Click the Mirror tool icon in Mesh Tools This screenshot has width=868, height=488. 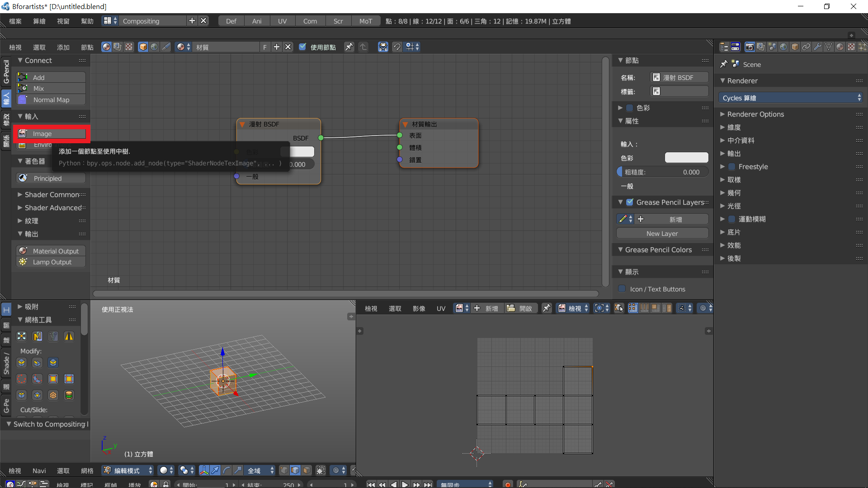(x=69, y=337)
